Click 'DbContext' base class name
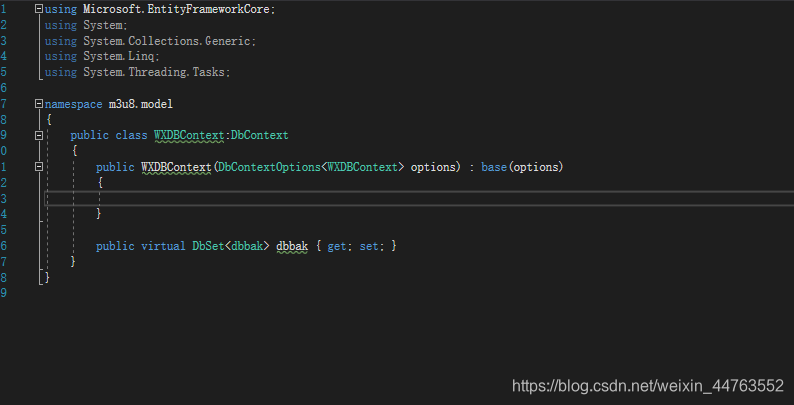Screen dimensions: 794x405 click(x=260, y=136)
